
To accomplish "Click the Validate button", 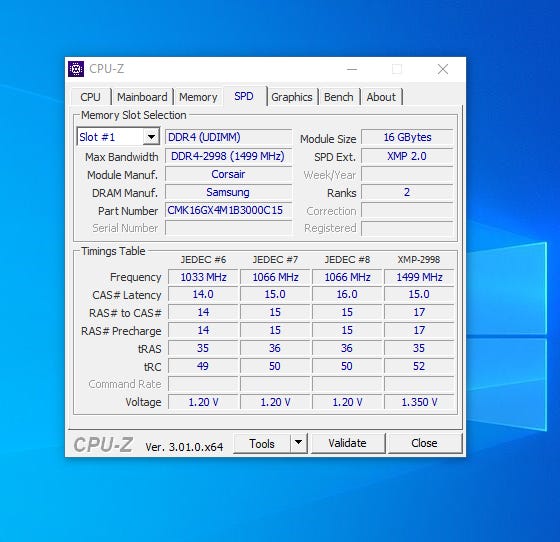I will pyautogui.click(x=348, y=443).
